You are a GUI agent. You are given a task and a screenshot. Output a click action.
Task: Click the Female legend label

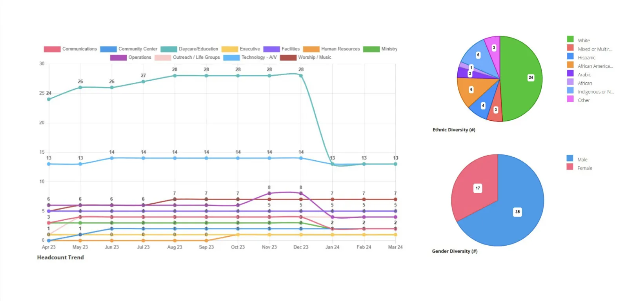coord(585,168)
